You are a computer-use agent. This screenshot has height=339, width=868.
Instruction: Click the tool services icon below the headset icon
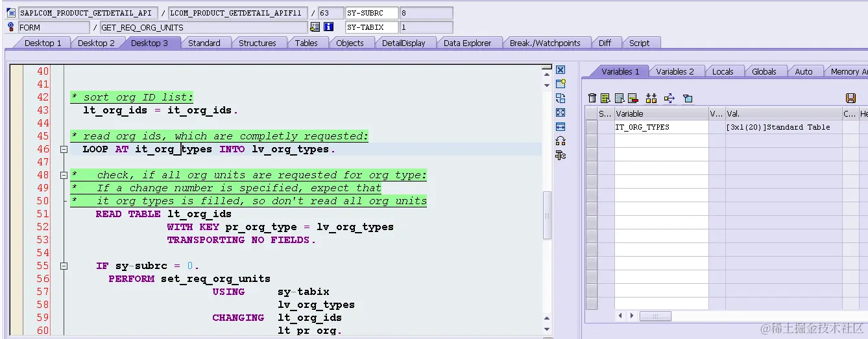point(561,155)
